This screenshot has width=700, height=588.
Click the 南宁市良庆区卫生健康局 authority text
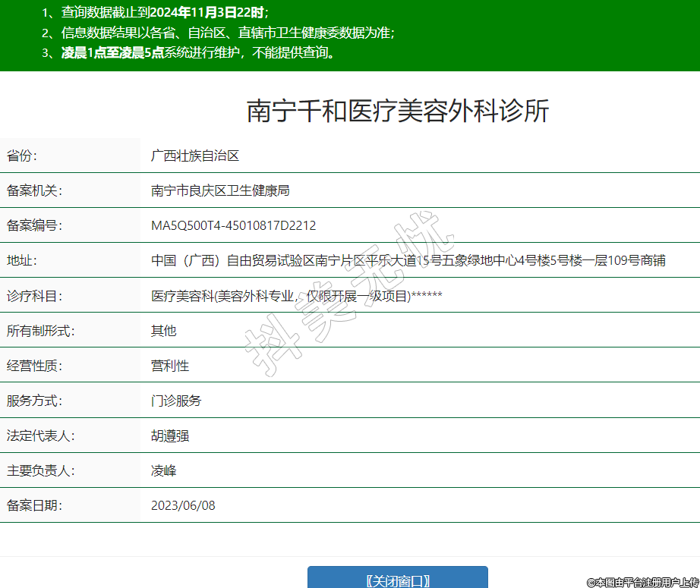tap(220, 191)
